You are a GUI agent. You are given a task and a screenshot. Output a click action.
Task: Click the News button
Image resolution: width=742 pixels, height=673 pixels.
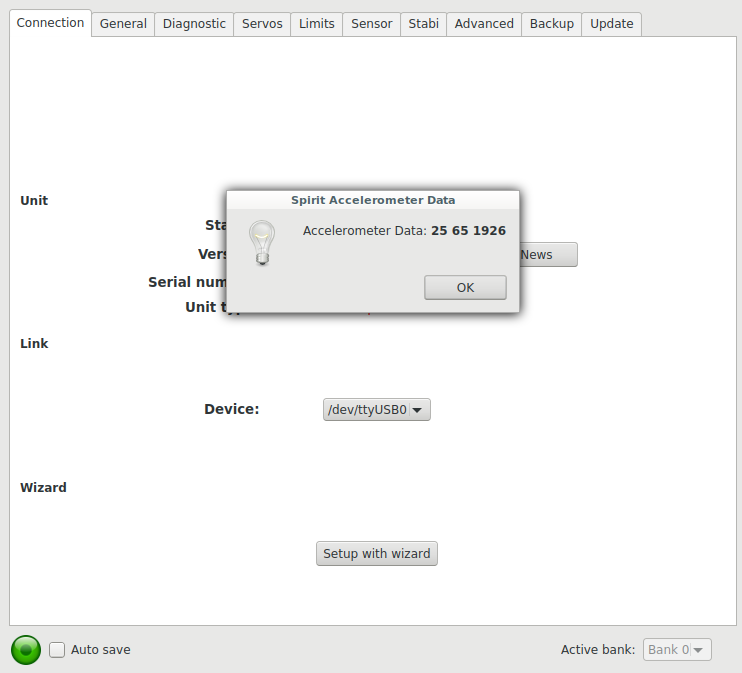547,254
